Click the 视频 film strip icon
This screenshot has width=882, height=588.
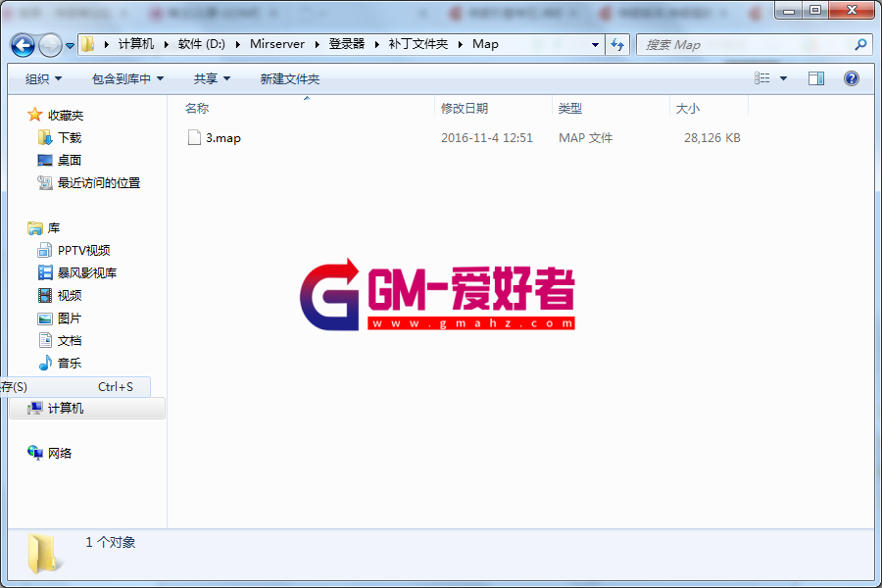45,295
